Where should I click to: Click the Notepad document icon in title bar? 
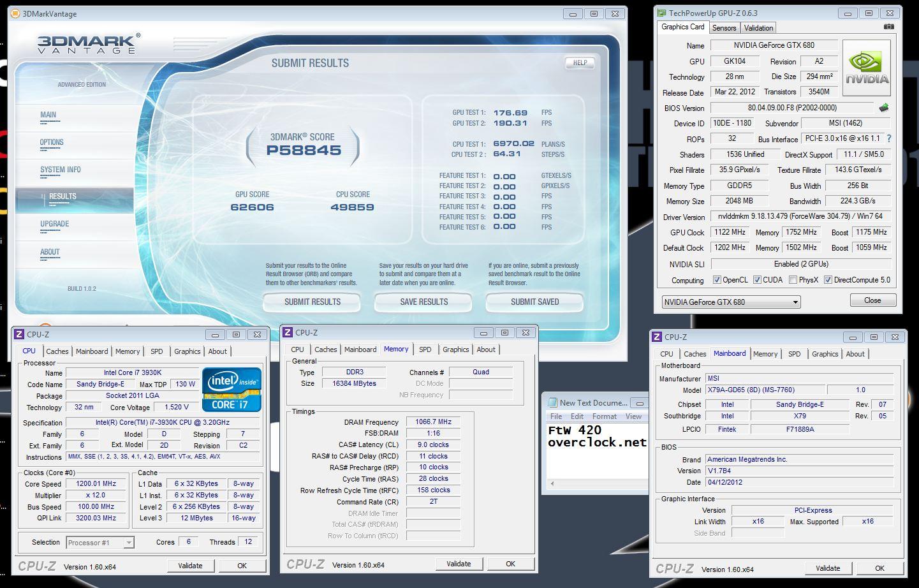point(552,403)
